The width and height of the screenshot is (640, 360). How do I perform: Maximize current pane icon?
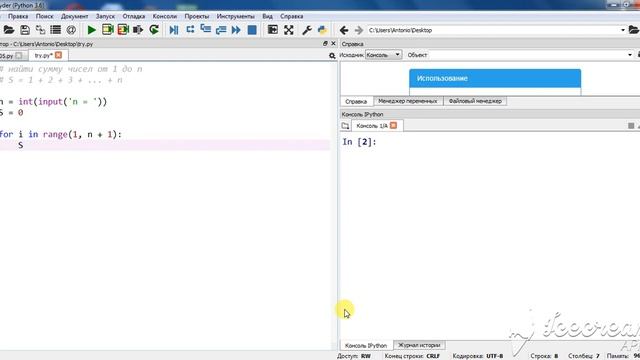point(273,30)
